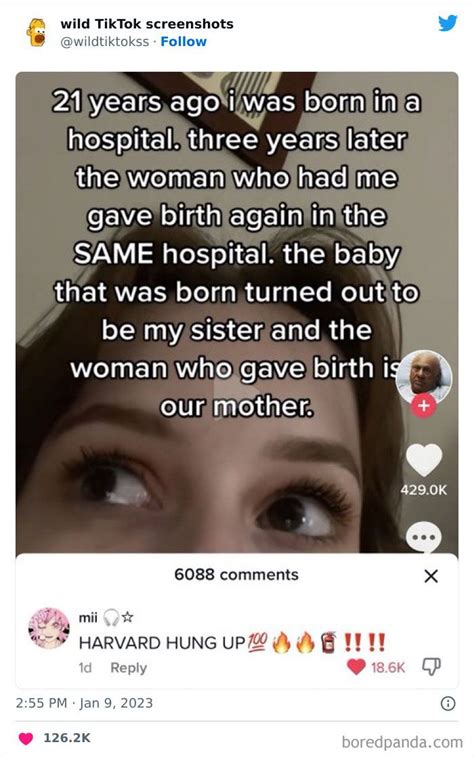Click the wild TikTok screenshots account name
The image size is (474, 757).
point(147,24)
